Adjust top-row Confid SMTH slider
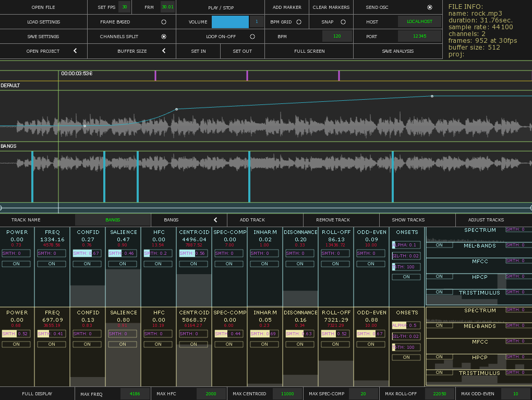 [x=87, y=253]
